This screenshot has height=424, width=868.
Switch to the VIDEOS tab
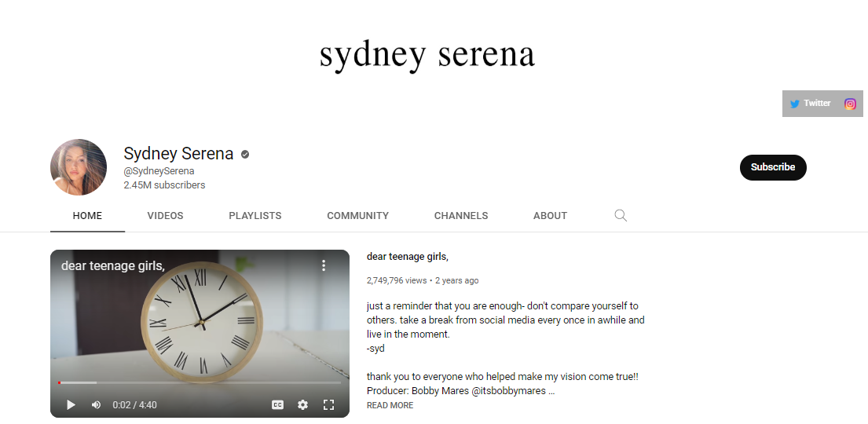pyautogui.click(x=165, y=216)
